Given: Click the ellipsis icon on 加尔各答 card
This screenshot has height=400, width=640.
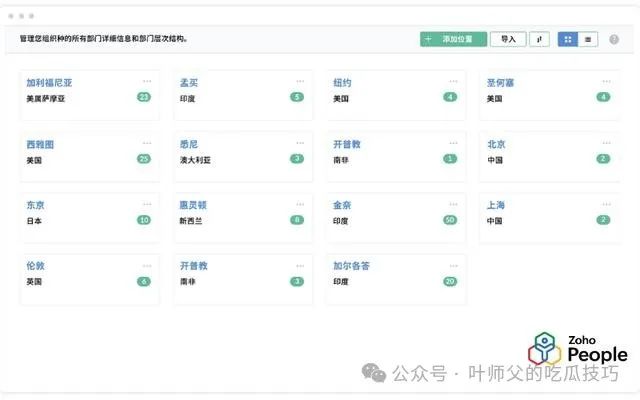Looking at the screenshot, I should [x=453, y=265].
